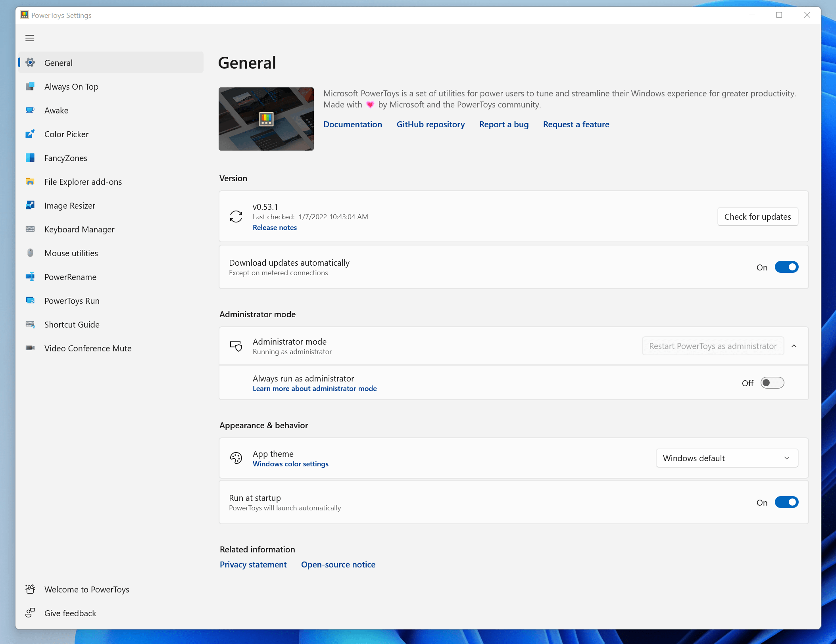Open the Release notes link
This screenshot has height=644, width=836.
(275, 228)
